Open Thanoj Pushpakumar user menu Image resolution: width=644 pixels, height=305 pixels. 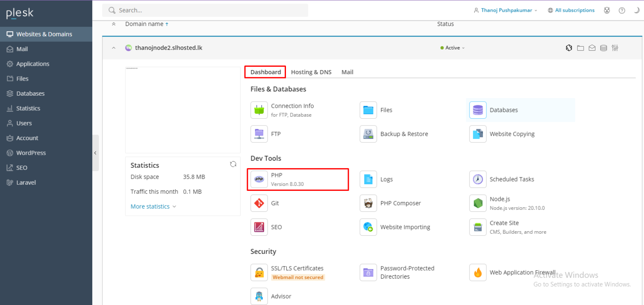point(505,10)
